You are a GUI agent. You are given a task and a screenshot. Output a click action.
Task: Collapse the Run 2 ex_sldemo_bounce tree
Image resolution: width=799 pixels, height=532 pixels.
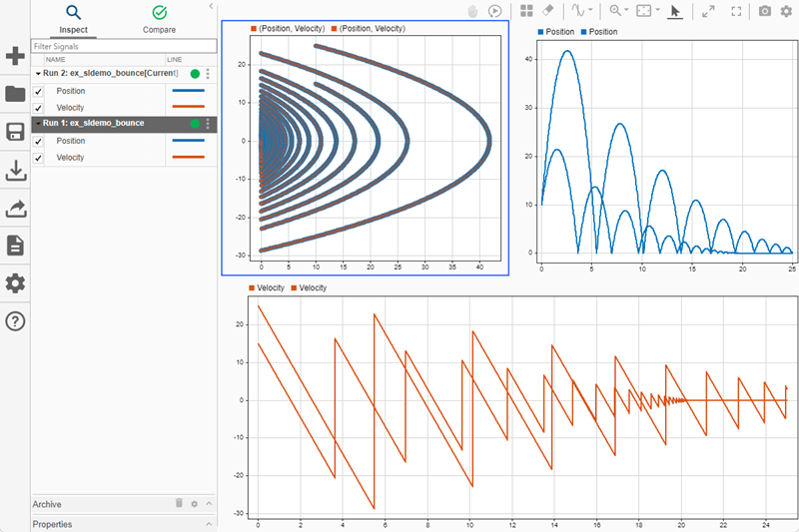pyautogui.click(x=37, y=74)
